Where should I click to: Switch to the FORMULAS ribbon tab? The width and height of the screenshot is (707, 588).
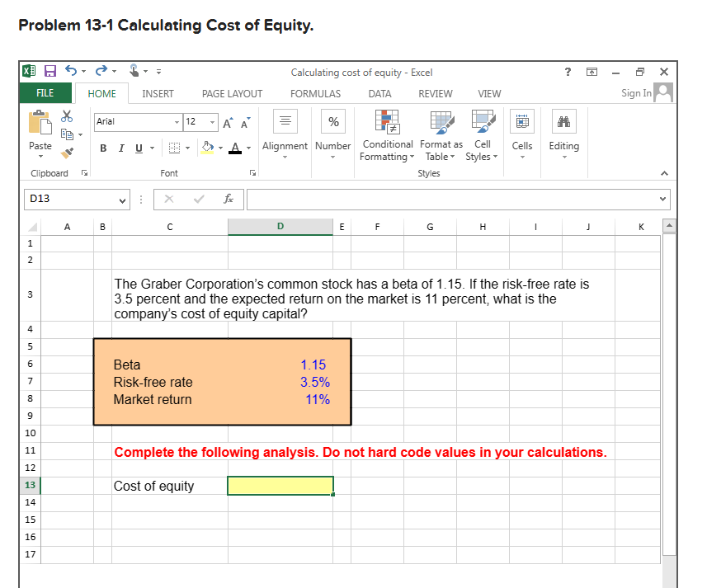point(315,93)
